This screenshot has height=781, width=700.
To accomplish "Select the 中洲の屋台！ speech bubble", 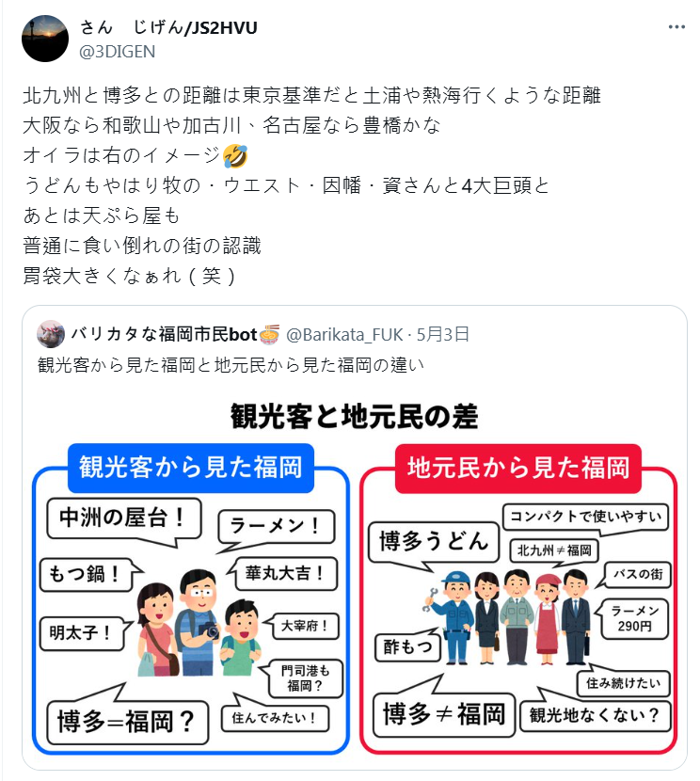I will coord(124,518).
